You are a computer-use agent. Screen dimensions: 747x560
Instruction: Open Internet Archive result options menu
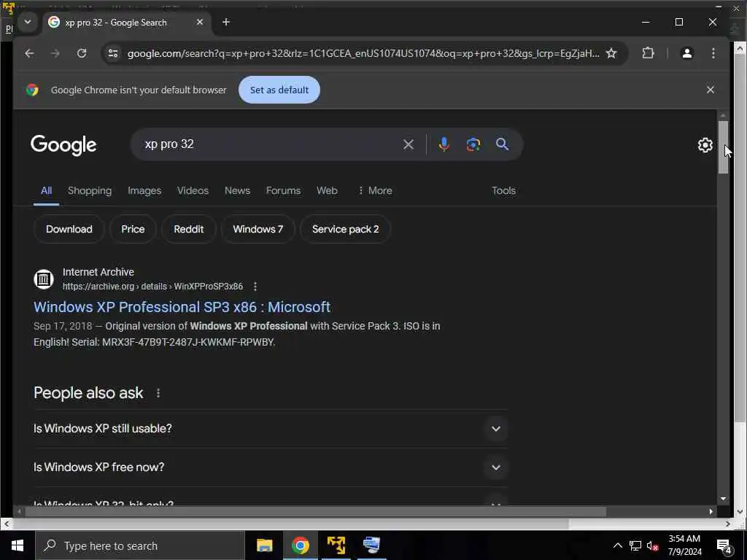pyautogui.click(x=255, y=287)
